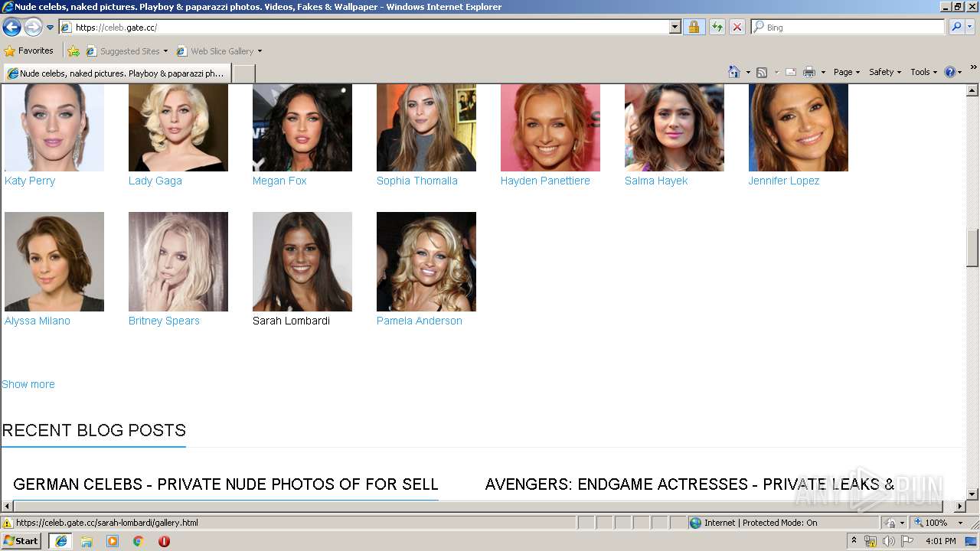The height and width of the screenshot is (551, 980).
Task: Click the Read Mail envelope icon
Action: (791, 72)
